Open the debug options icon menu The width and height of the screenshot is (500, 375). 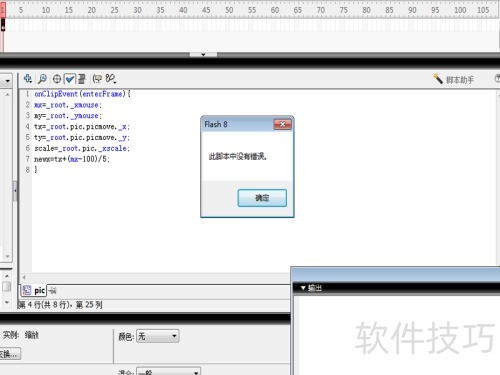coord(110,79)
